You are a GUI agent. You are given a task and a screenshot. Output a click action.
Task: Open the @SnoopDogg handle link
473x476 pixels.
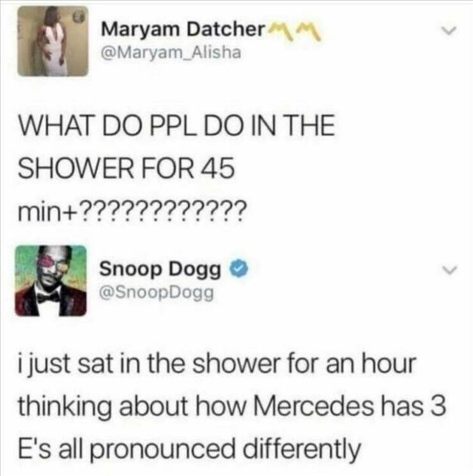coord(157,292)
